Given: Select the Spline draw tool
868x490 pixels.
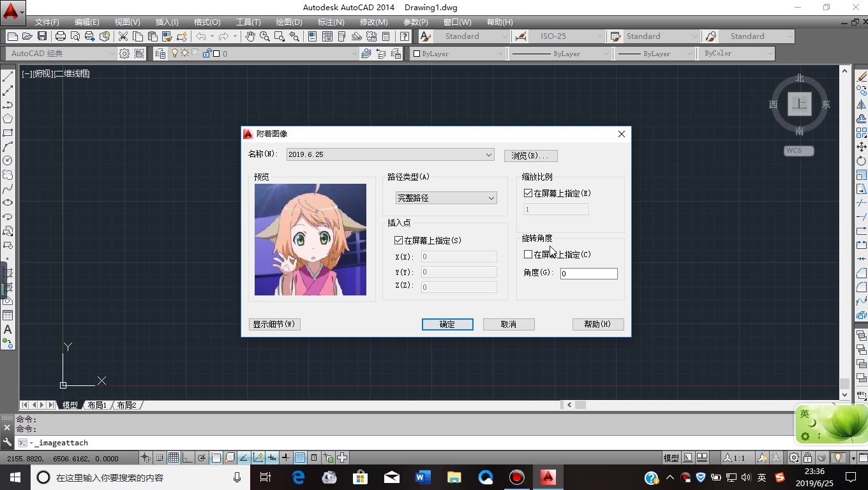Looking at the screenshot, I should click(8, 189).
